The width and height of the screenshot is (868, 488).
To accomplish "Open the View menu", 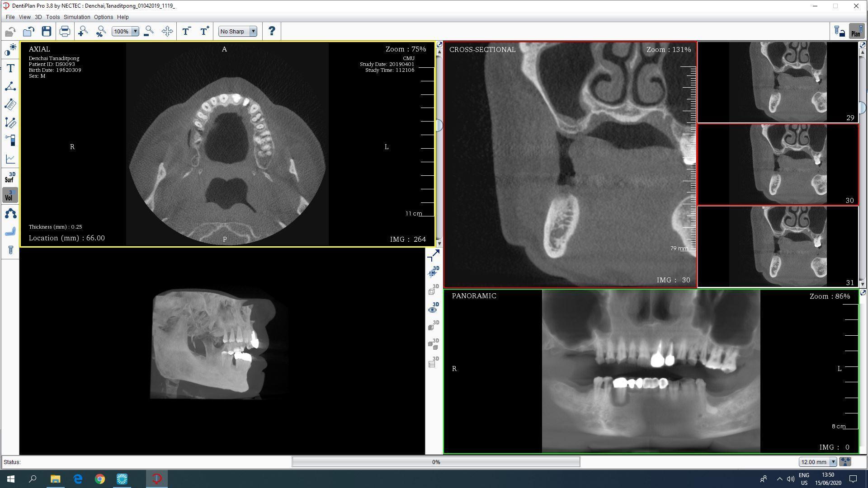I will coord(24,17).
